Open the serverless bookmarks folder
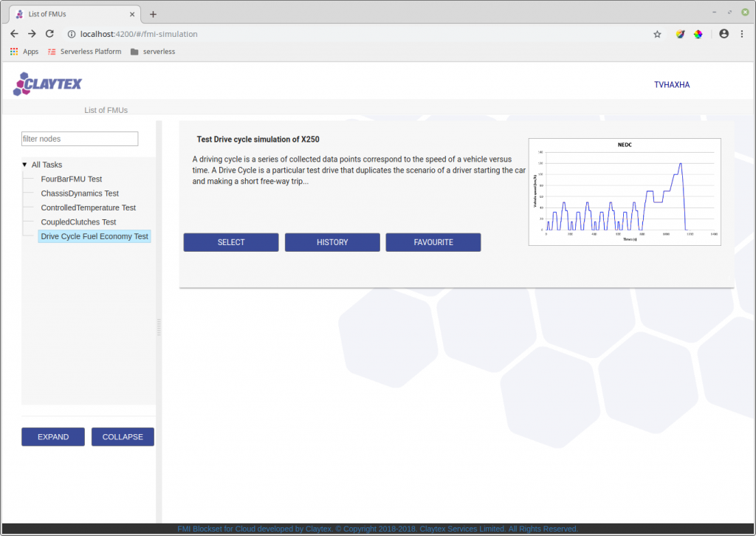 (x=153, y=52)
